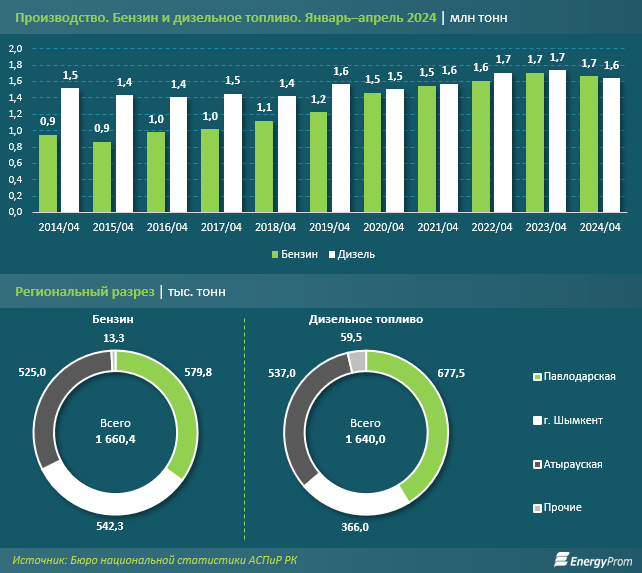The width and height of the screenshot is (642, 573).
Task: Click the Атырауская legend marker
Action: pos(537,465)
